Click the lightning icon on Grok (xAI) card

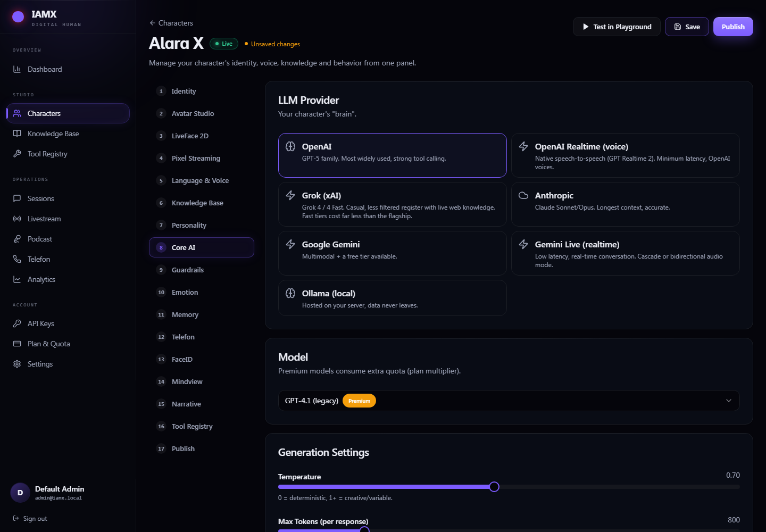290,195
